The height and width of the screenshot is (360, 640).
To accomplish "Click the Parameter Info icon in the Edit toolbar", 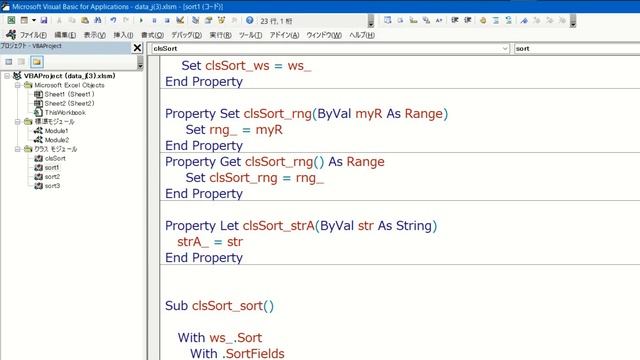I will point(426,20).
